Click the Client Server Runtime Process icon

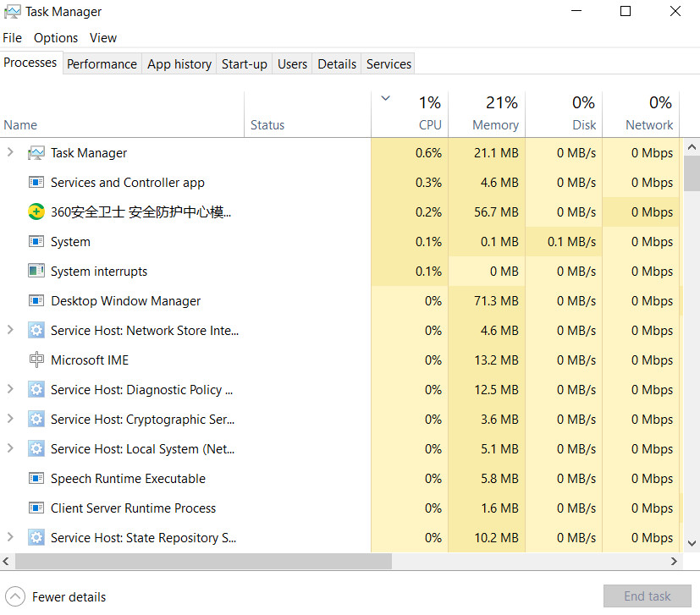pos(36,508)
